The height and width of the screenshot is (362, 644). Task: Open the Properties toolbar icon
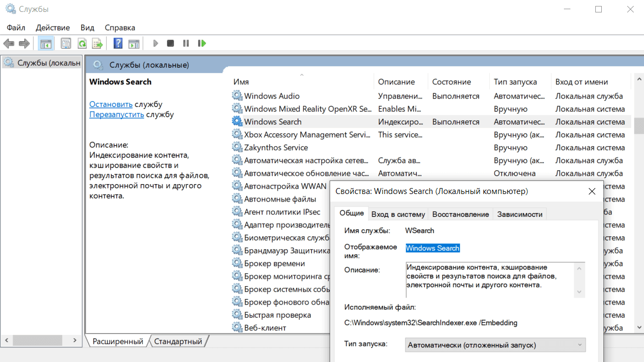click(x=65, y=43)
